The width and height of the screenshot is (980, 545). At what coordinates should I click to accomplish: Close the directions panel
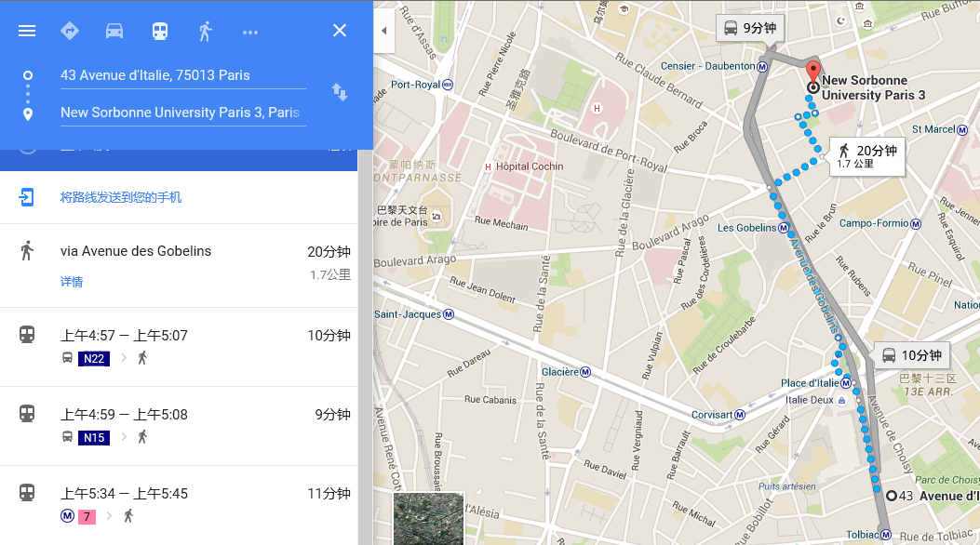(x=340, y=31)
